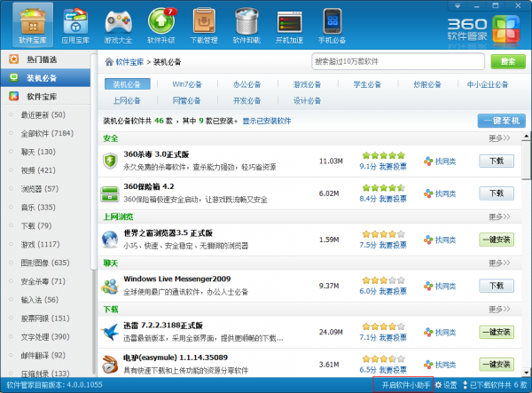Click 一键安装 for 世界之窗浏览器

tap(497, 240)
